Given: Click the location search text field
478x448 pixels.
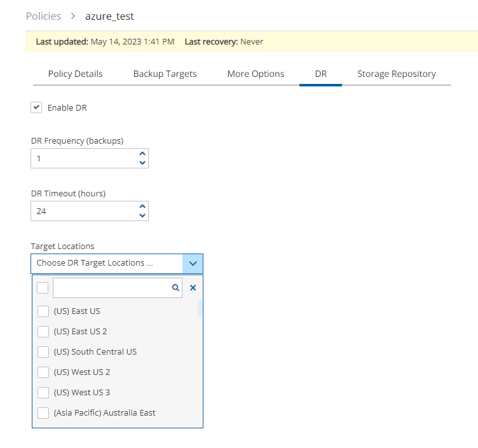Looking at the screenshot, I should (112, 288).
